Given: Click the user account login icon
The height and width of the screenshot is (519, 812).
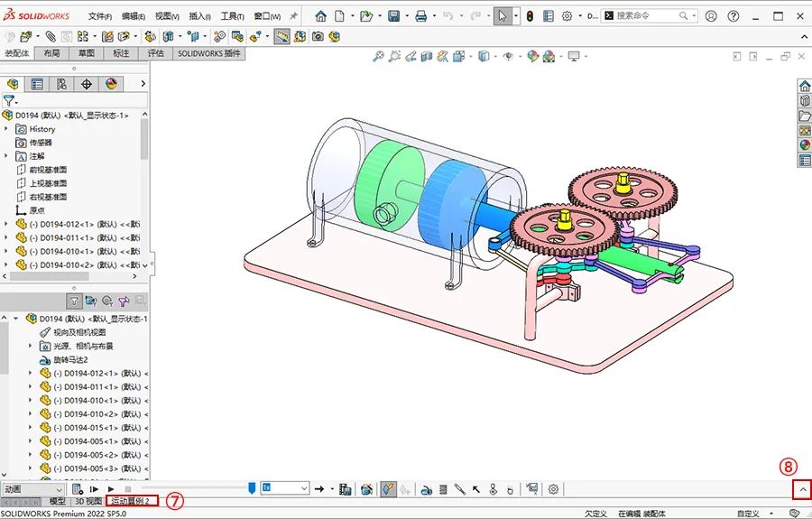Looking at the screenshot, I should click(711, 16).
